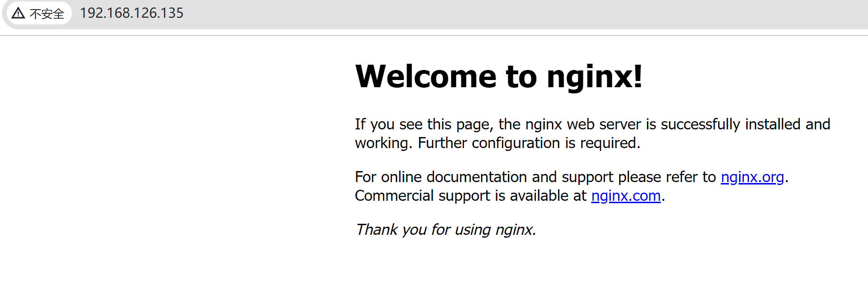Viewport: 868px width, 288px height.
Task: Click the warning triangle security icon
Action: [x=18, y=13]
